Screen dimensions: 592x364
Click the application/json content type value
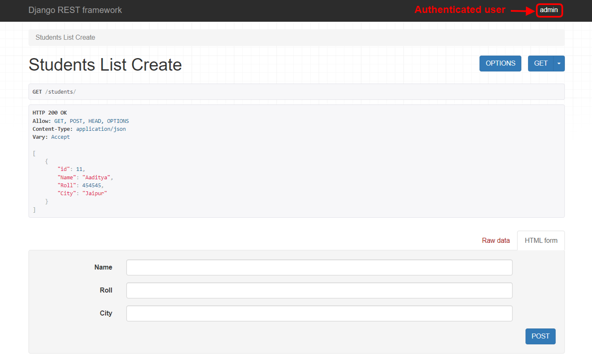point(101,129)
